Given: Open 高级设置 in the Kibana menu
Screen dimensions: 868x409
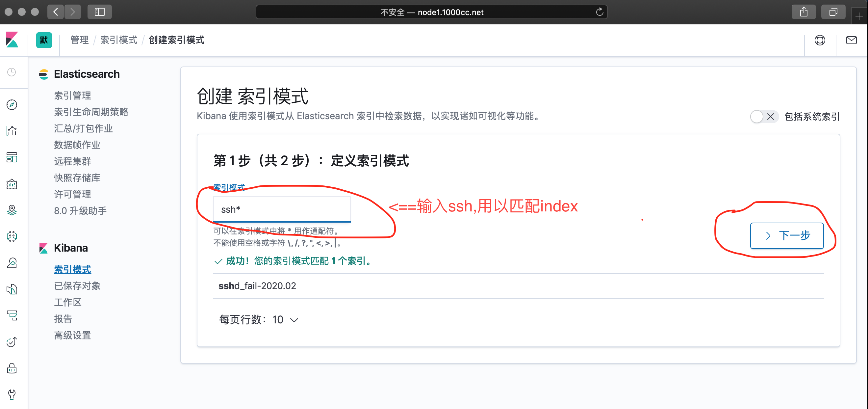Looking at the screenshot, I should (x=72, y=335).
